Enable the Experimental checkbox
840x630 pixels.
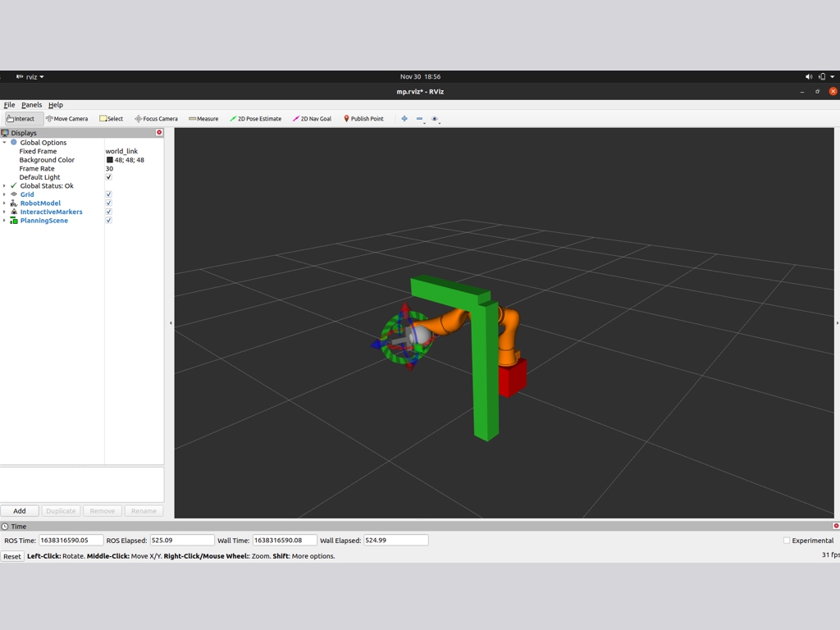click(x=786, y=541)
